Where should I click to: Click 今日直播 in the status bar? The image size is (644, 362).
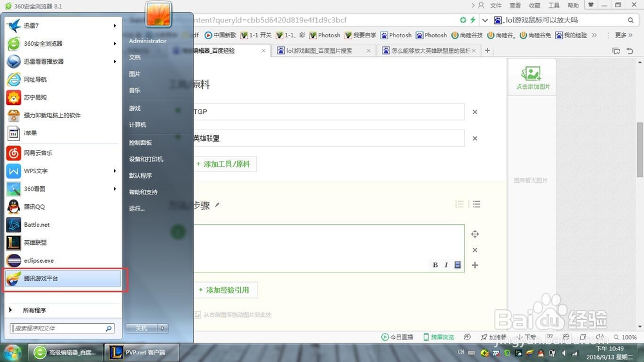[x=397, y=338]
